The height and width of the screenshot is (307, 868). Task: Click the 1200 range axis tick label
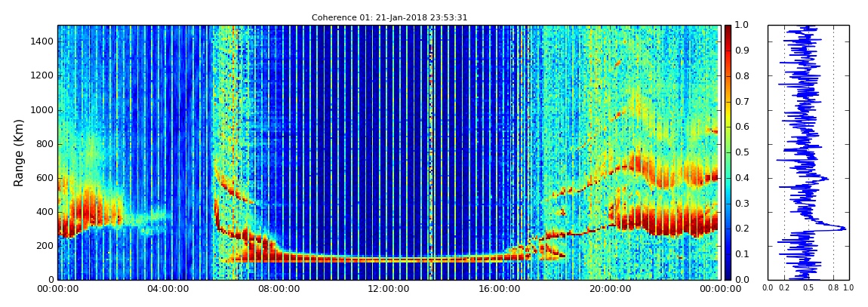[x=43, y=75]
